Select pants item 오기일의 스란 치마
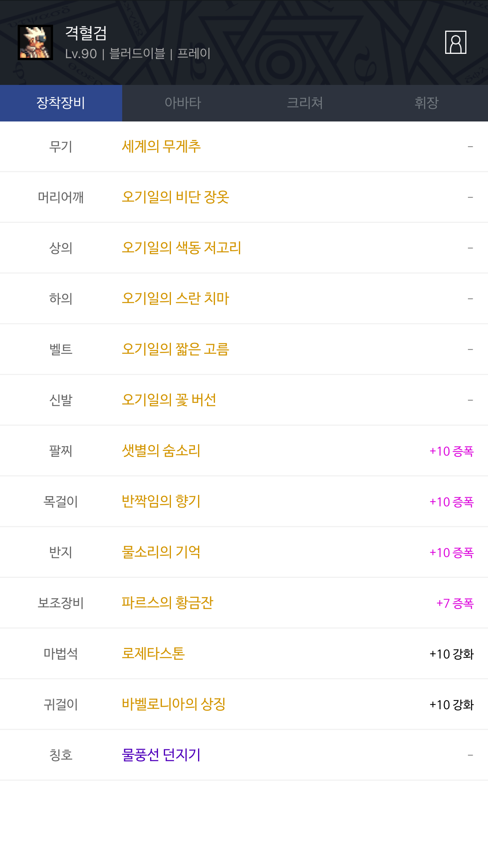Image resolution: width=488 pixels, height=868 pixels. [x=175, y=298]
